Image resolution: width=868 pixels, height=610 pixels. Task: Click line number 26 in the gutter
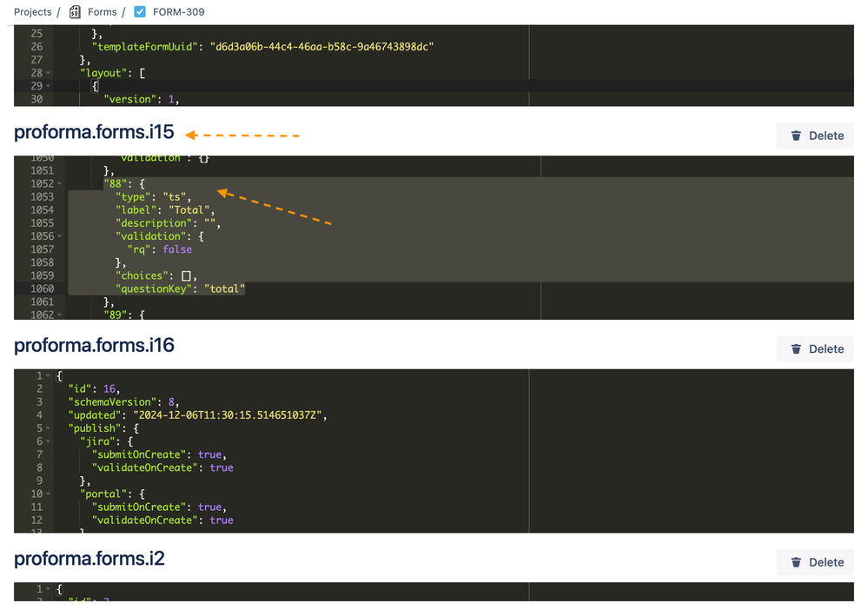pyautogui.click(x=36, y=47)
